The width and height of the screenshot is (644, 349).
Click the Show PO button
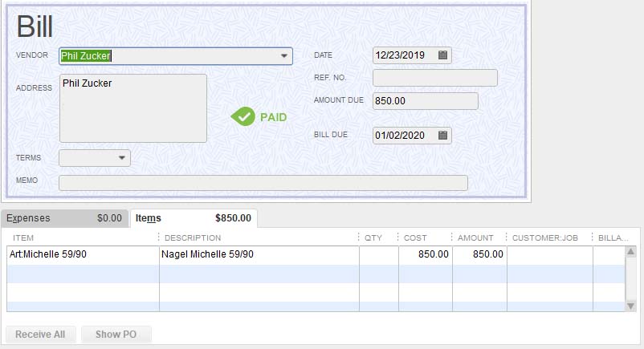116,335
